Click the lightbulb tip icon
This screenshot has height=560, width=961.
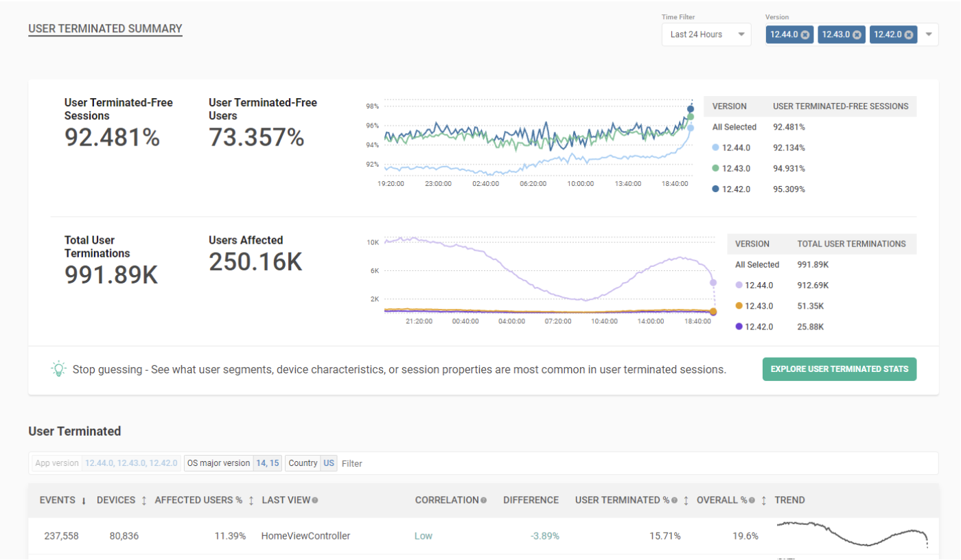[x=59, y=369]
